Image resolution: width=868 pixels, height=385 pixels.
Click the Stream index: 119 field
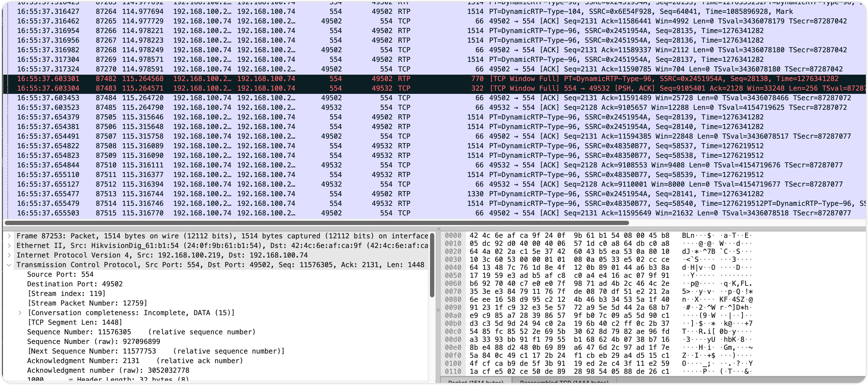66,294
